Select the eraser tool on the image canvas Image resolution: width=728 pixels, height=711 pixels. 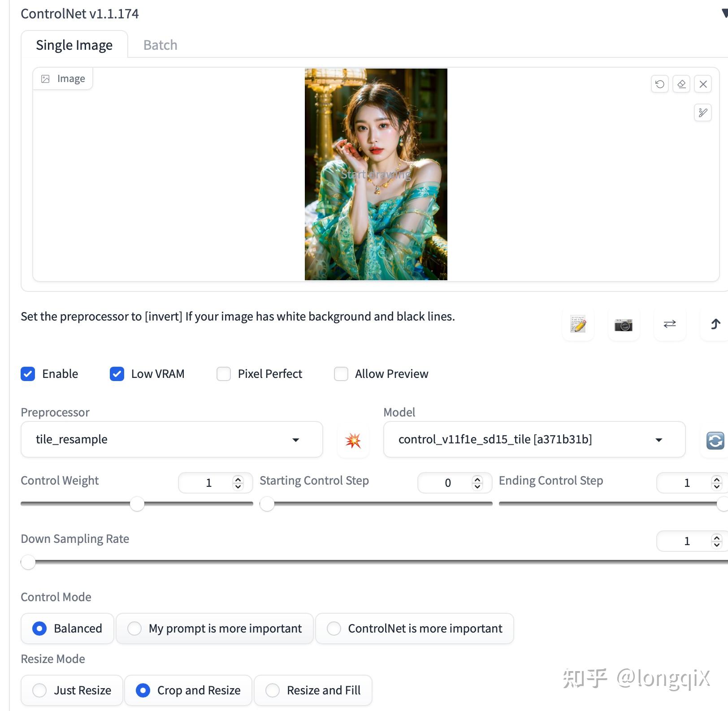[681, 84]
